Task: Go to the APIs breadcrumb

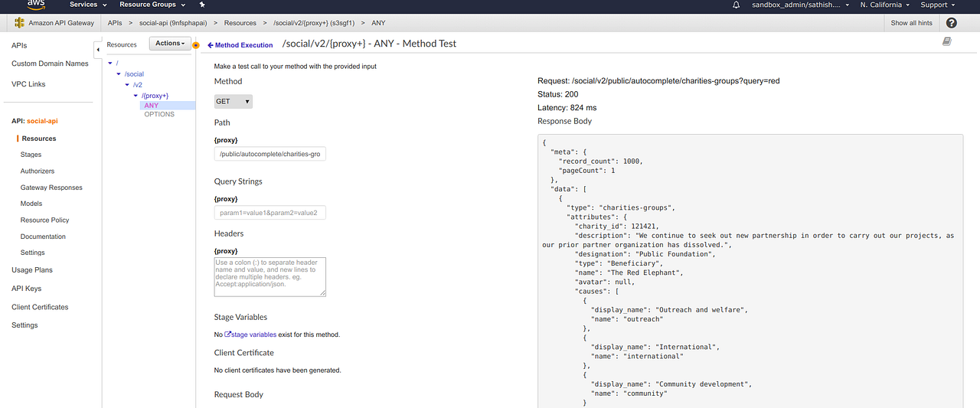Action: click(115, 23)
